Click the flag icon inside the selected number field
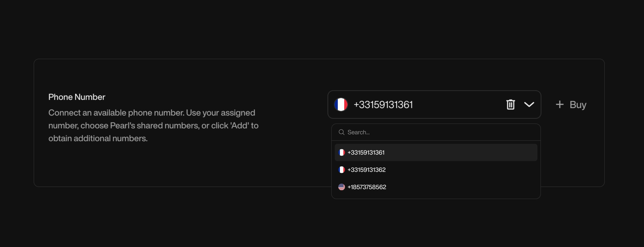This screenshot has height=247, width=644. pos(341,104)
